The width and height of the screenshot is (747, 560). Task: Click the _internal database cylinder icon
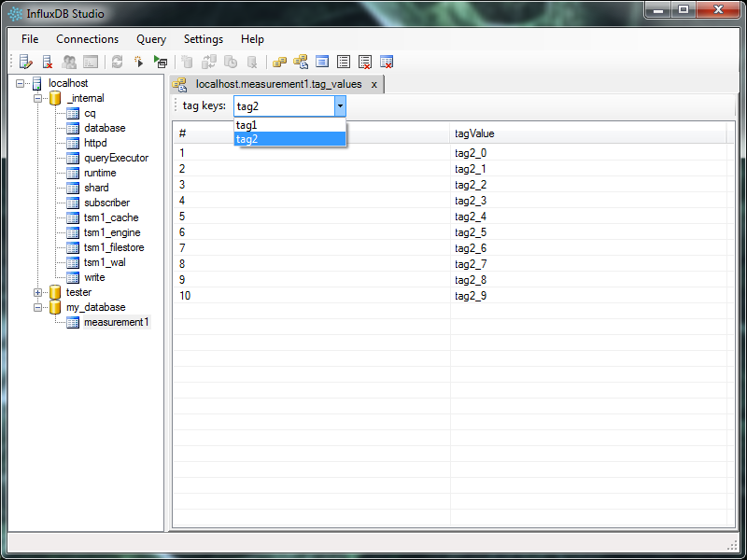(55, 98)
